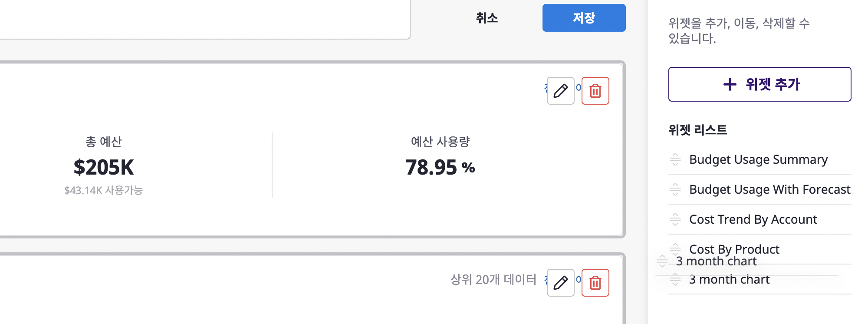This screenshot has width=868, height=324.
Task: Click the $205K total budget figure
Action: (104, 167)
